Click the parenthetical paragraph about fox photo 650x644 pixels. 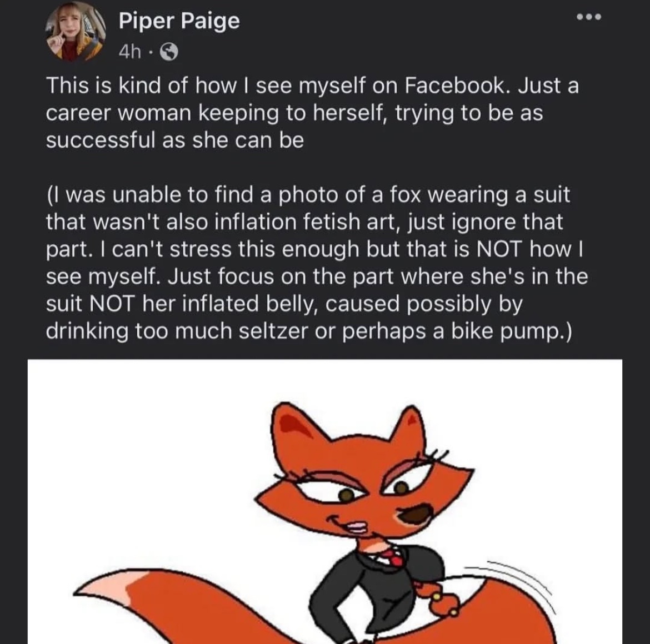pos(316,263)
